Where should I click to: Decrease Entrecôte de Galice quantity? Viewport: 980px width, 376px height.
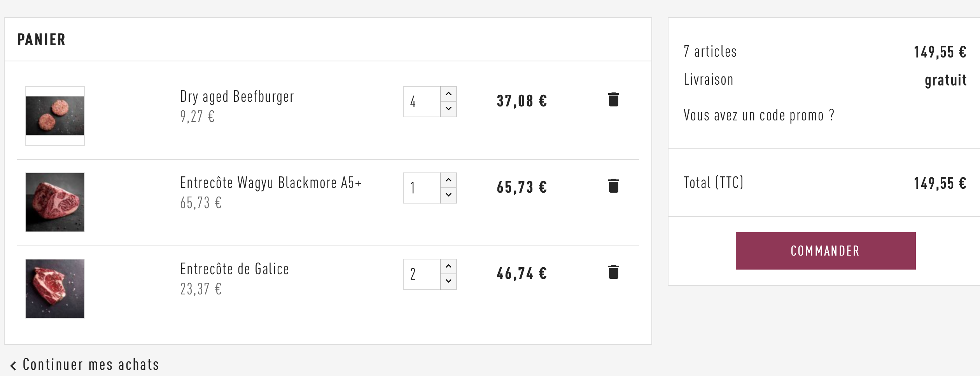[448, 281]
